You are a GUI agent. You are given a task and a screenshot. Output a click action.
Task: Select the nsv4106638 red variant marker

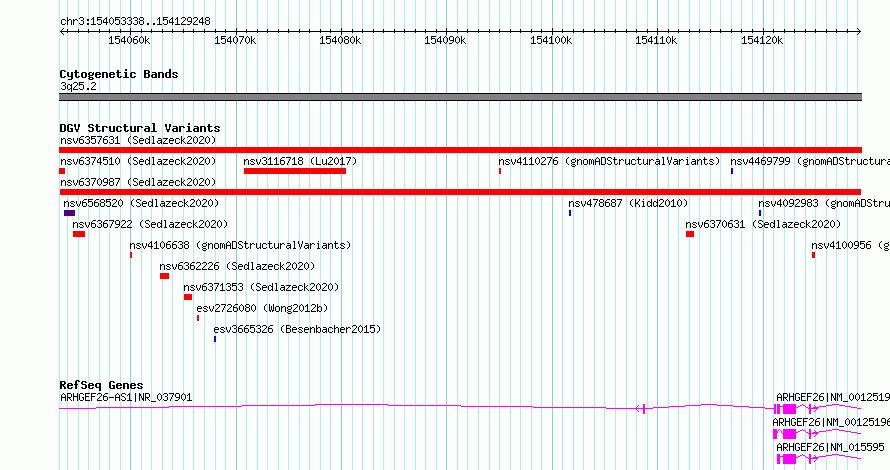pos(131,255)
